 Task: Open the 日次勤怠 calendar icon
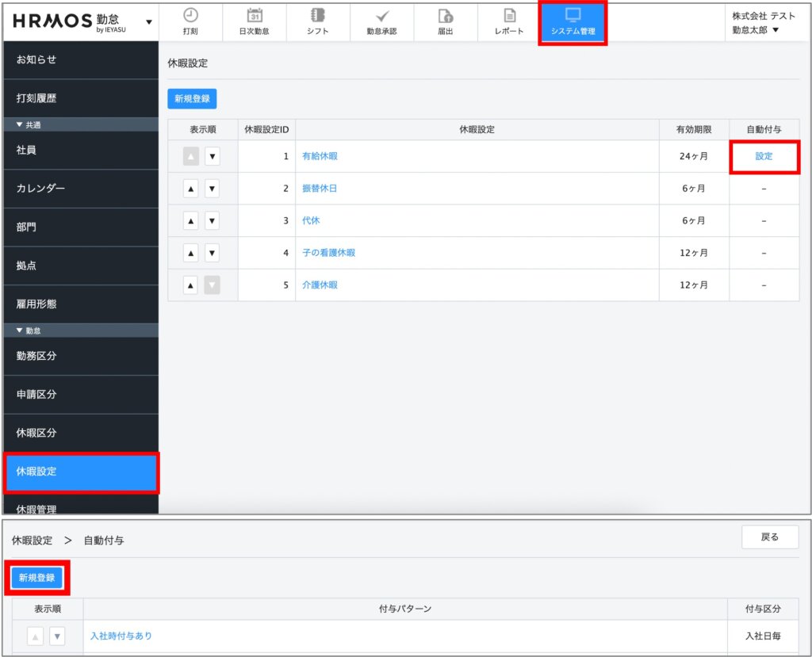click(x=255, y=16)
